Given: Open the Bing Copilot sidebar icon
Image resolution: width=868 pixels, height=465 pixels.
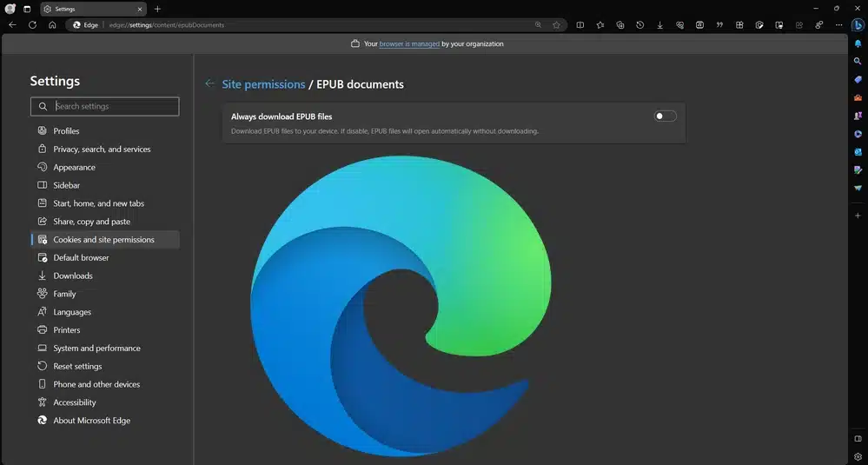Looking at the screenshot, I should point(857,24).
